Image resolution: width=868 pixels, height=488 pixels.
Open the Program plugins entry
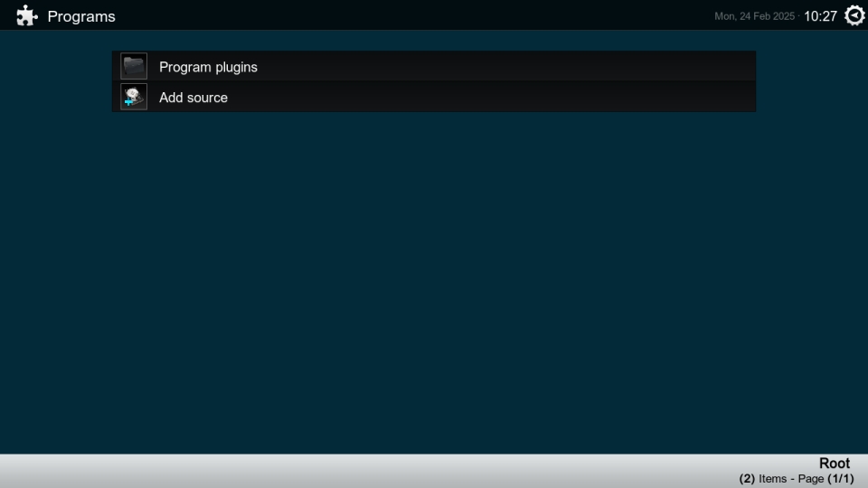434,66
